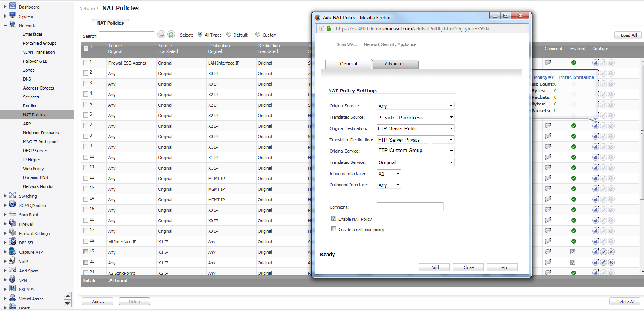
Task: Click the Help button in the dialog
Action: point(502,267)
